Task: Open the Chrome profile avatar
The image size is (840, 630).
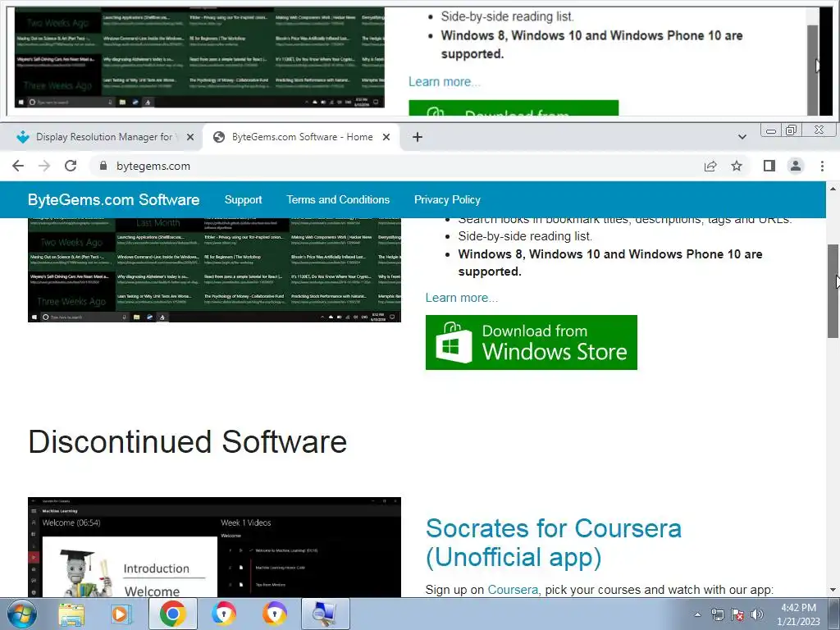Action: click(x=796, y=166)
